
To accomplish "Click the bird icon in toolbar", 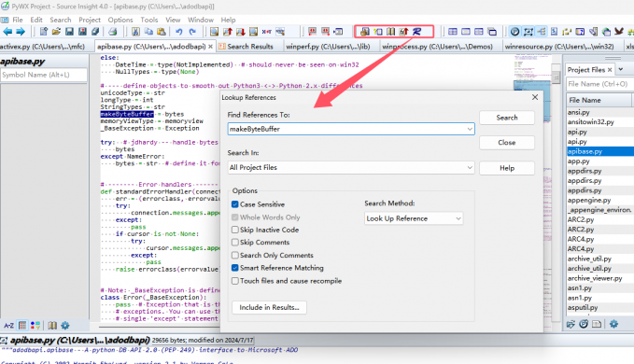I will pos(619,32).
